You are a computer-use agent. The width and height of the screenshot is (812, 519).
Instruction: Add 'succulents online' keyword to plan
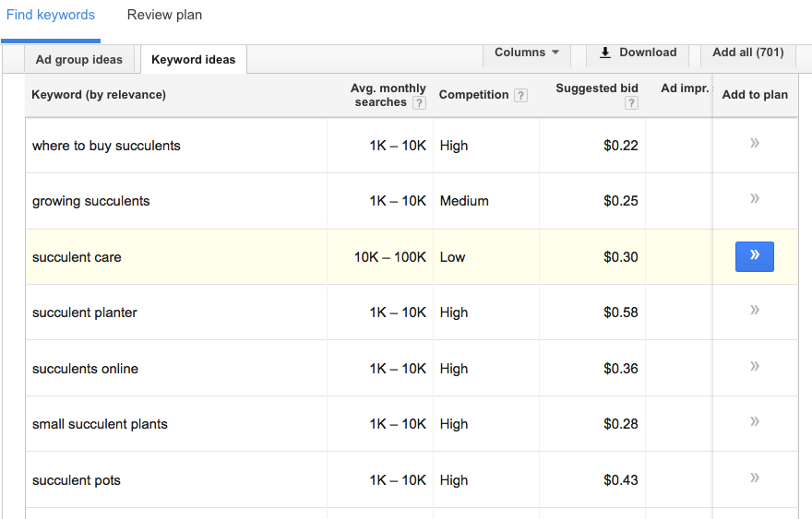click(x=755, y=367)
